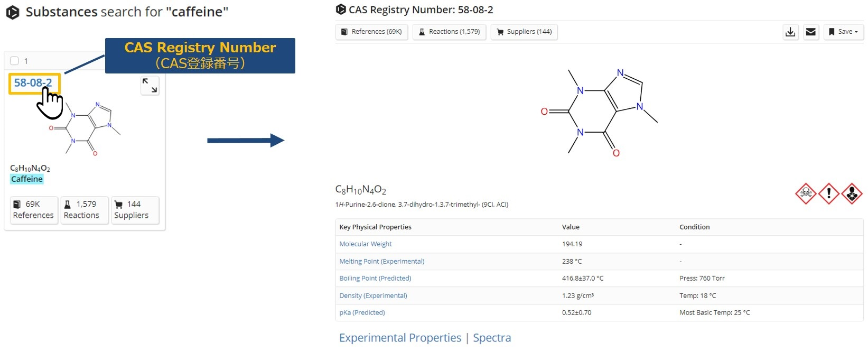Click the Melting Point (Experimental) property link

382,261
